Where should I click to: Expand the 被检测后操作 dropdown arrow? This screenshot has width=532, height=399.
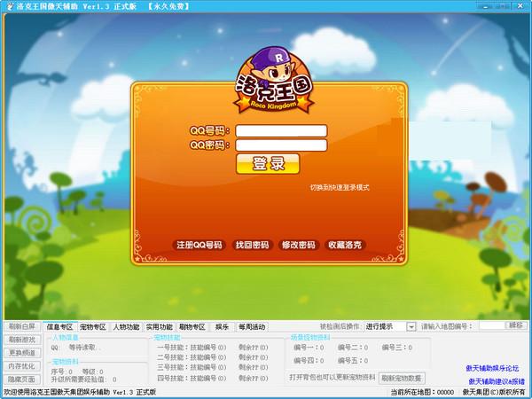[x=411, y=327]
